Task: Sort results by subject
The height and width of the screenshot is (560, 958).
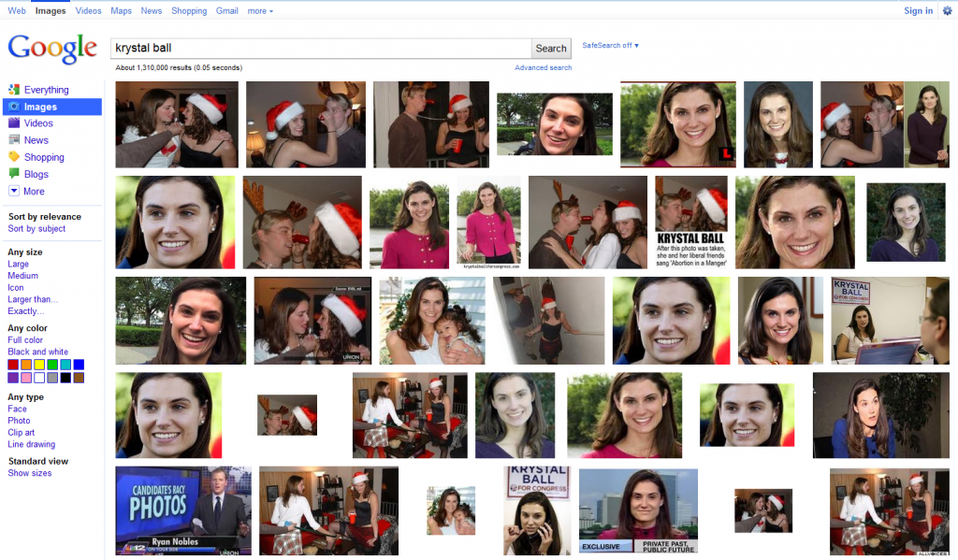Action: tap(36, 228)
